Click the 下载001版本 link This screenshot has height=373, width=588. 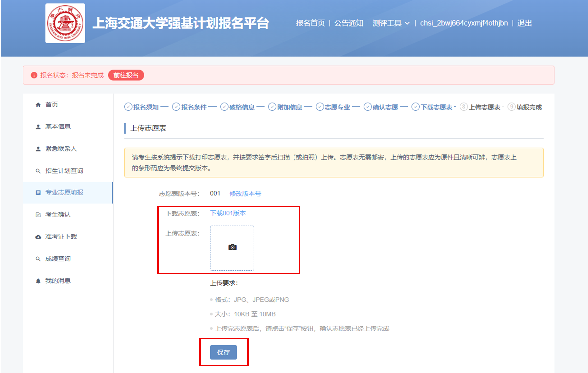tap(228, 213)
